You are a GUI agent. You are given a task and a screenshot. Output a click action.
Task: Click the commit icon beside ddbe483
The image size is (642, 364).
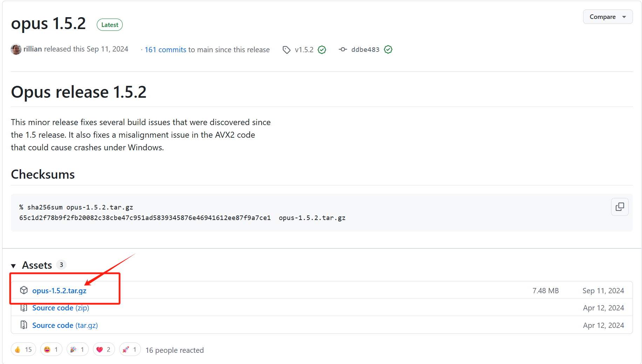343,50
